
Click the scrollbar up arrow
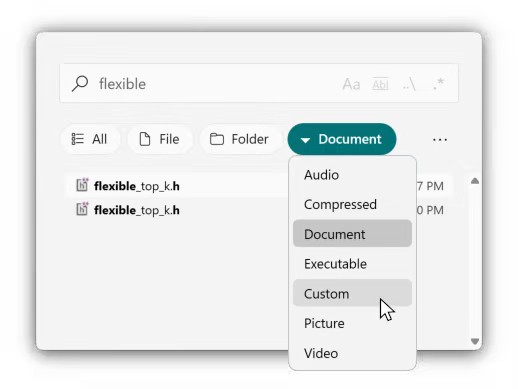(475, 181)
